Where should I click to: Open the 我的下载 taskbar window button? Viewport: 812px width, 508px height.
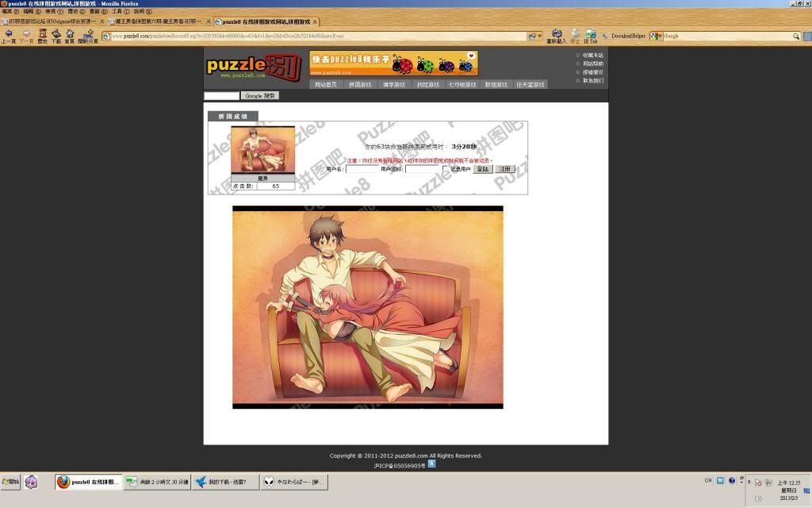(225, 482)
